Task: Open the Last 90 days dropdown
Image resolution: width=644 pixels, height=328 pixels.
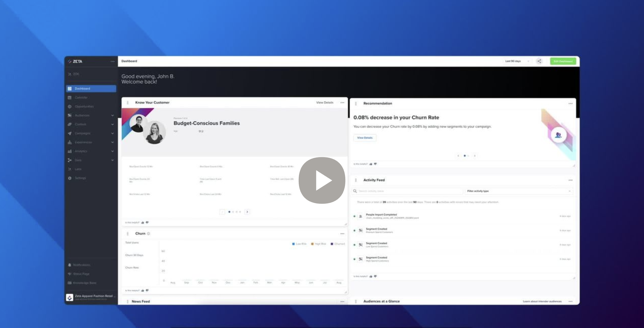Action: pos(517,61)
